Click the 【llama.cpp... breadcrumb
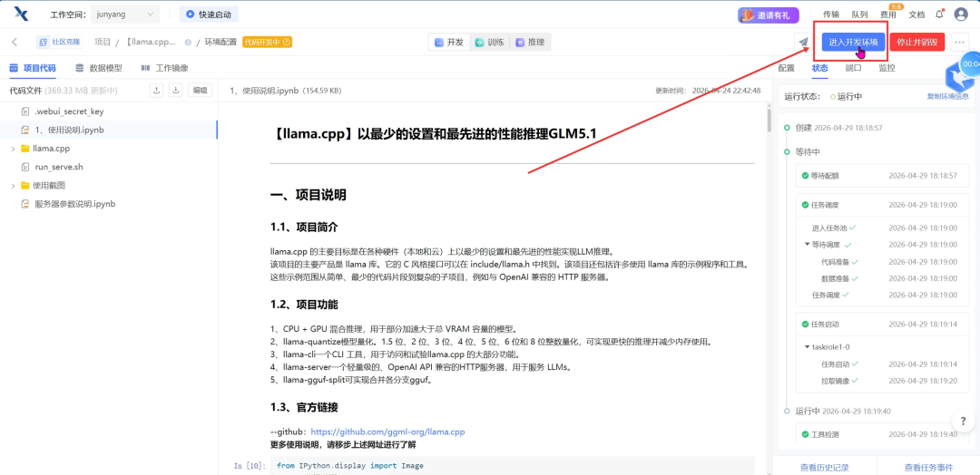 151,42
